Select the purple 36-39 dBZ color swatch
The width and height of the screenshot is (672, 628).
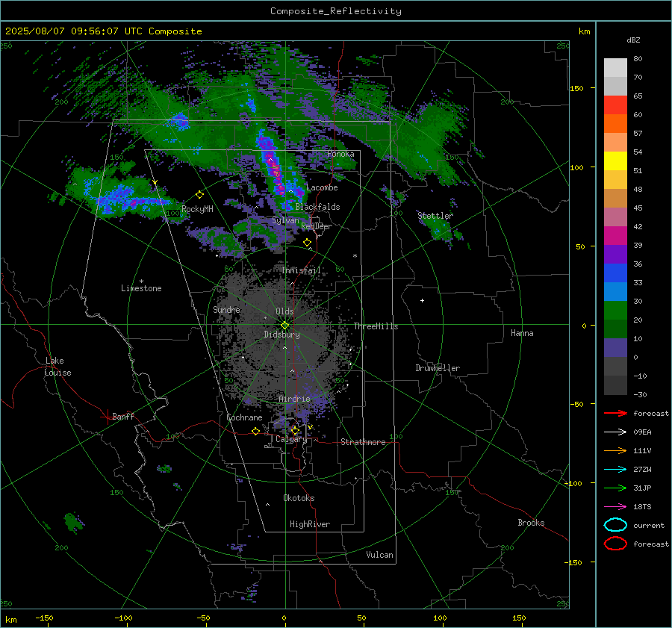pyautogui.click(x=615, y=254)
